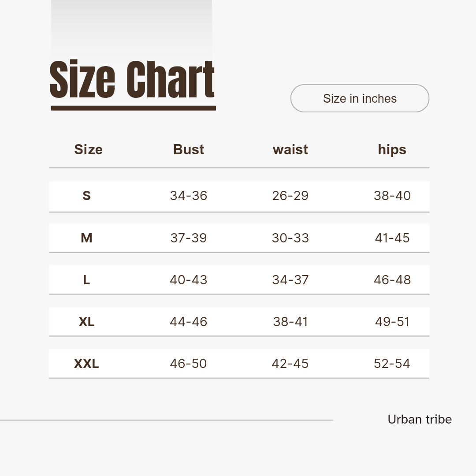Select the M size row label
The image size is (476, 476).
click(86, 238)
